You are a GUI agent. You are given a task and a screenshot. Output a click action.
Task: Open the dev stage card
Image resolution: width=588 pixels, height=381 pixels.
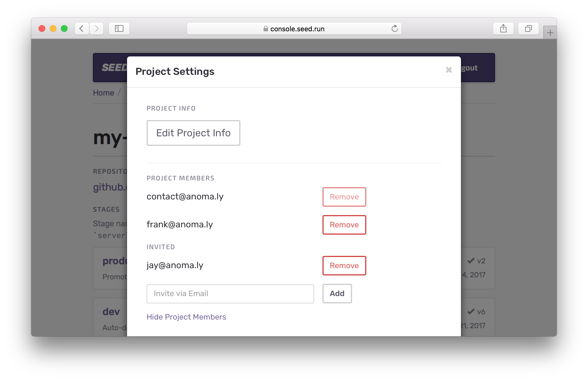pos(111,312)
